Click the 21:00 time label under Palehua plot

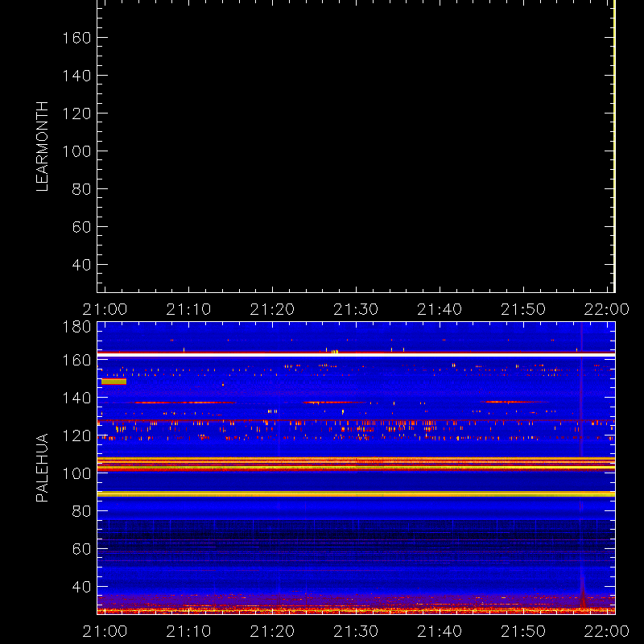pos(105,631)
